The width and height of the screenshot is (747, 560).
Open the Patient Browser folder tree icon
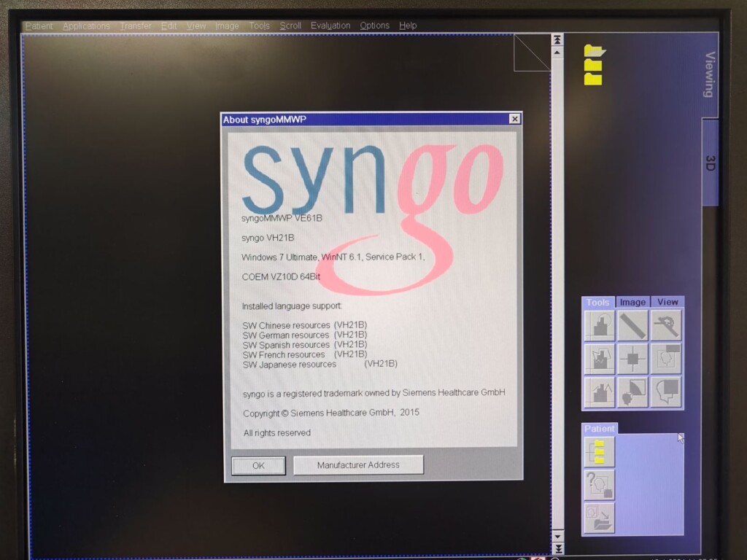[599, 451]
